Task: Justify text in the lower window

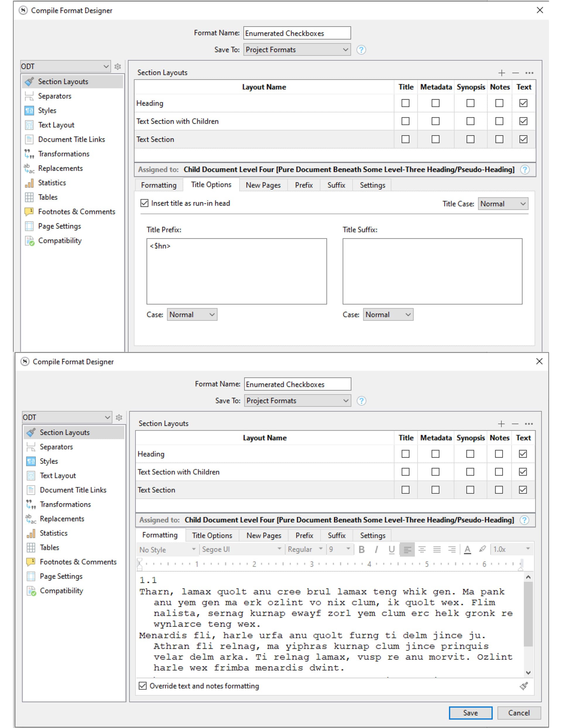Action: tap(437, 549)
